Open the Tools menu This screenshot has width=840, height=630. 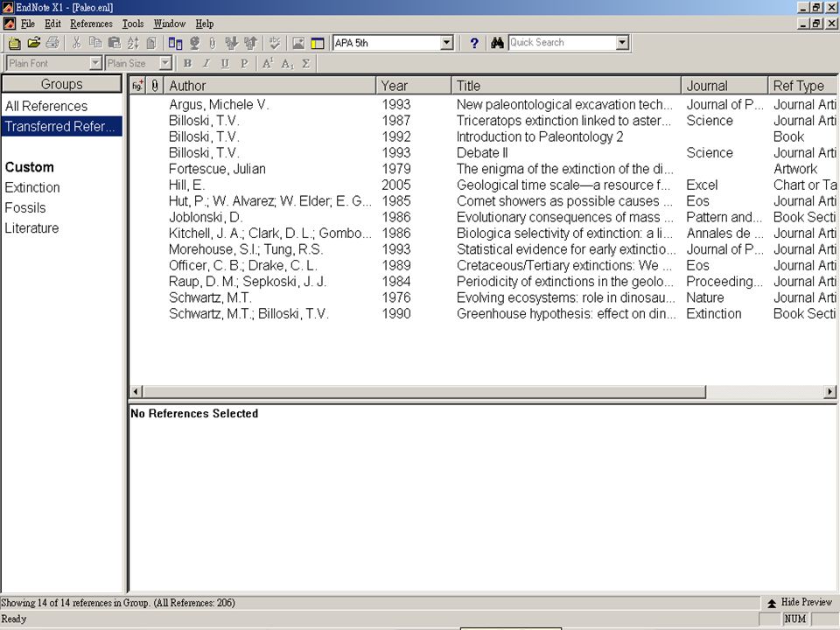click(x=133, y=24)
